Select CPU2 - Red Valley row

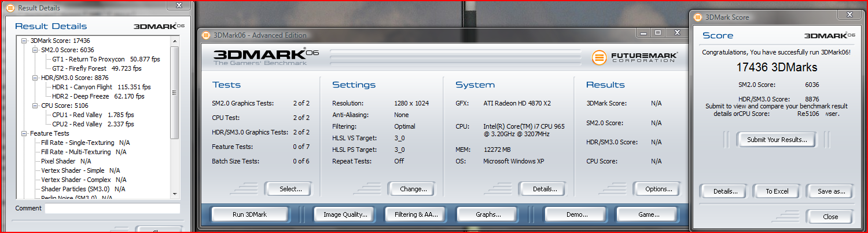[x=93, y=124]
